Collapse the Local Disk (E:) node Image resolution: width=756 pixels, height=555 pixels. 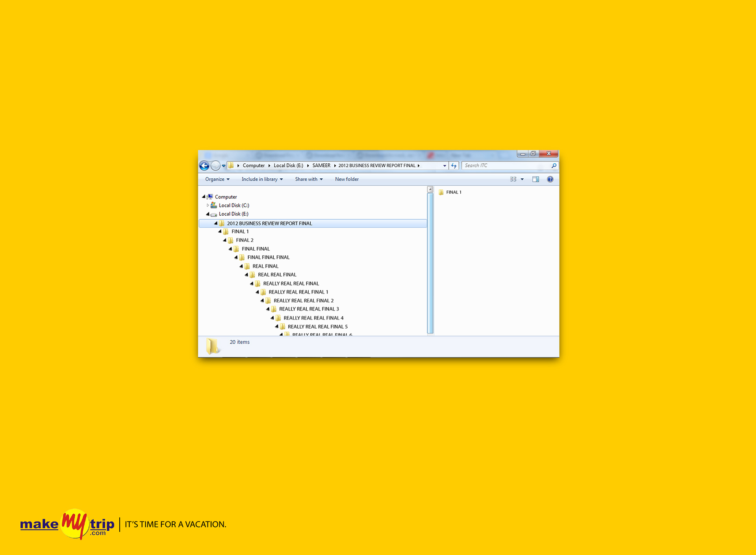(208, 214)
